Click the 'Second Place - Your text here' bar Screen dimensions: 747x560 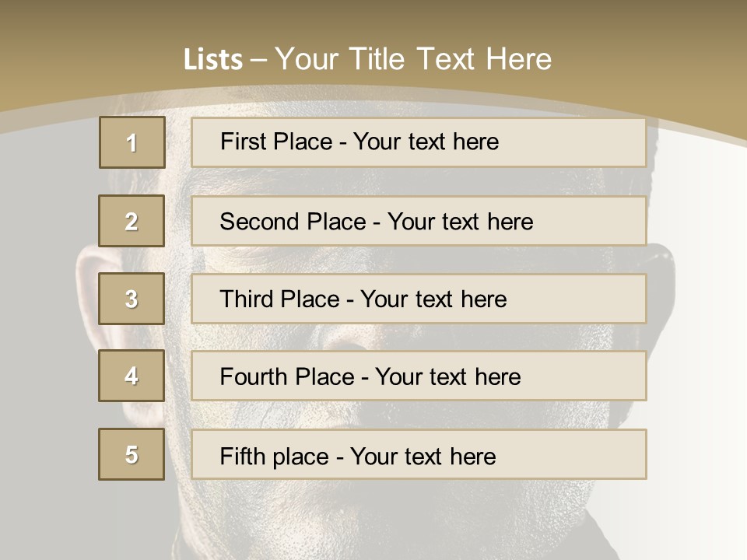[x=419, y=221]
